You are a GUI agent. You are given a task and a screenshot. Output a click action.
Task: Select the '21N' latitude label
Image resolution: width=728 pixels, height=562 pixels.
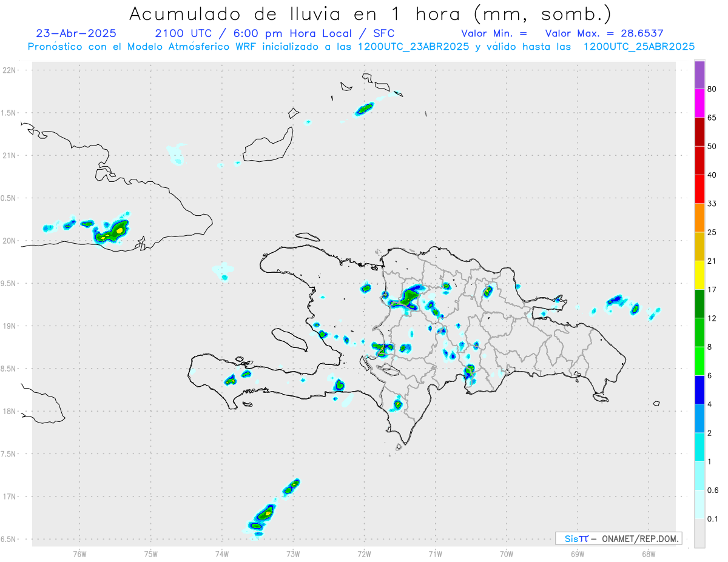(9, 155)
